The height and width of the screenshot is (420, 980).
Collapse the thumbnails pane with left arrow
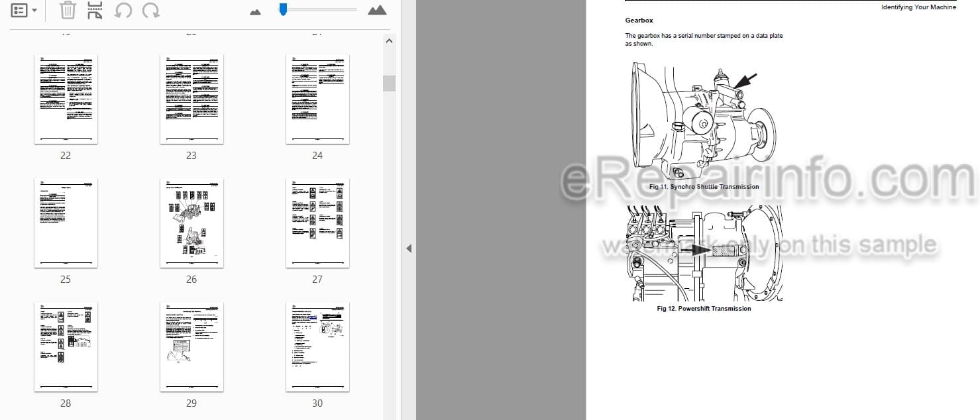point(408,248)
